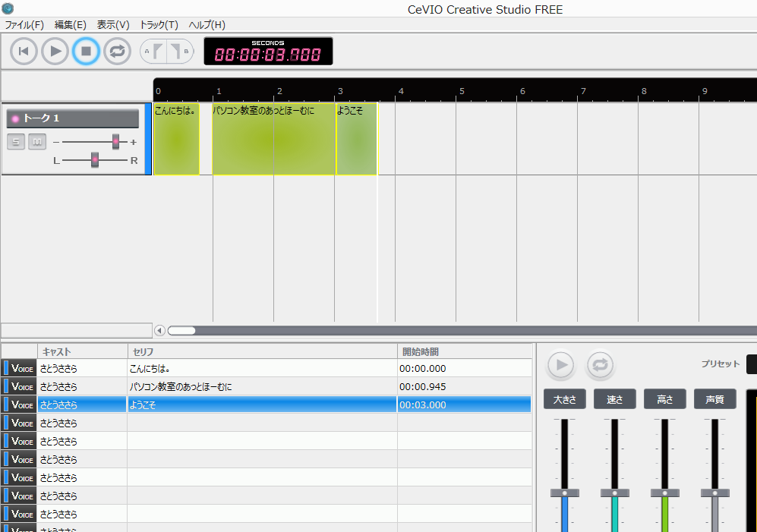Click the Voice icon of the fifth row
This screenshot has height=532, width=757.
point(19,441)
